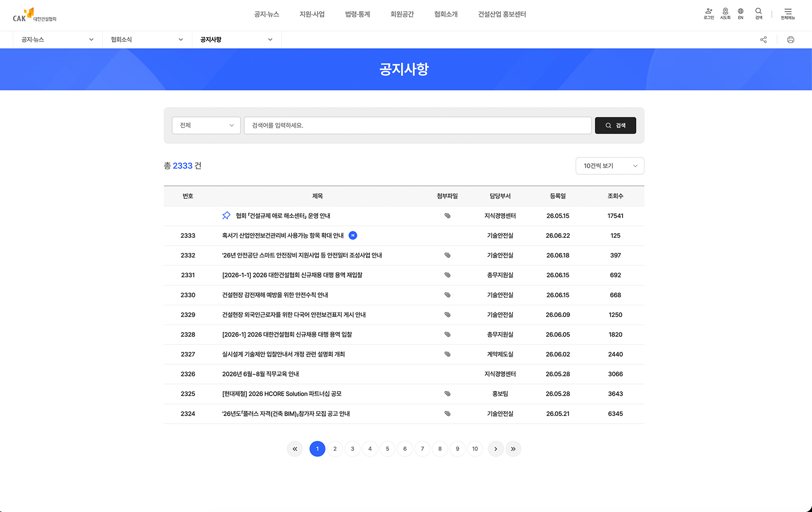The height and width of the screenshot is (512, 812).
Task: Go to page 6
Action: coord(405,449)
